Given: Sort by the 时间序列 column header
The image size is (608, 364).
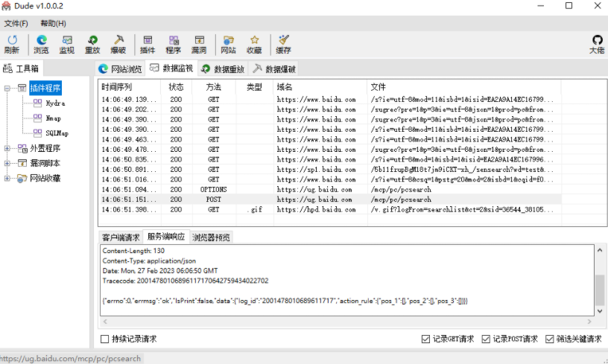Looking at the screenshot, I should coord(129,87).
